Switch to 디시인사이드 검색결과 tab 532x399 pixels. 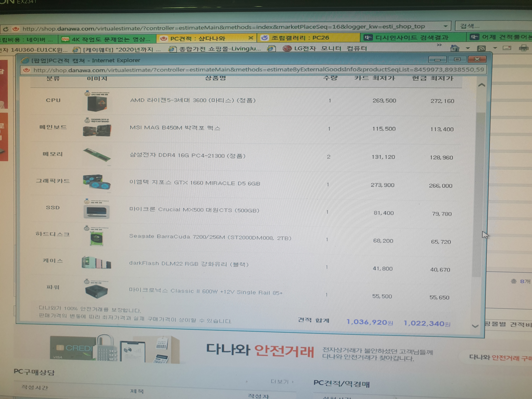[411, 38]
